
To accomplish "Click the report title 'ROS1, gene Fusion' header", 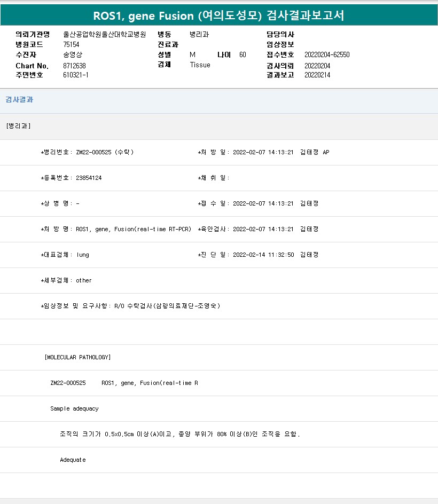I will tap(218, 15).
